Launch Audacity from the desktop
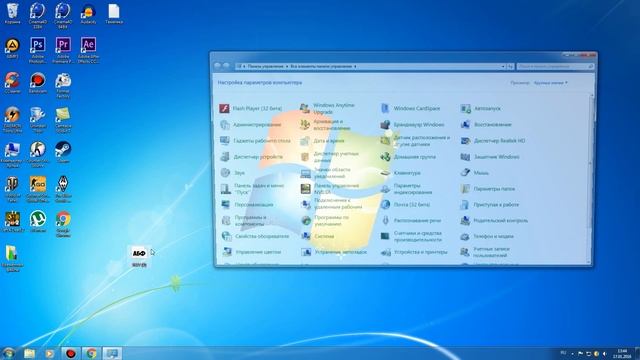This screenshot has width=640, height=360. [88, 13]
